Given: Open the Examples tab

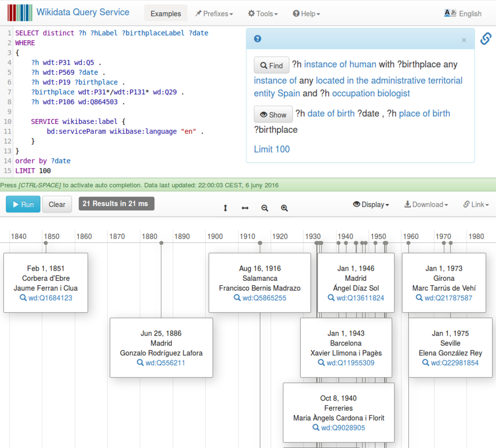Looking at the screenshot, I should coord(165,13).
